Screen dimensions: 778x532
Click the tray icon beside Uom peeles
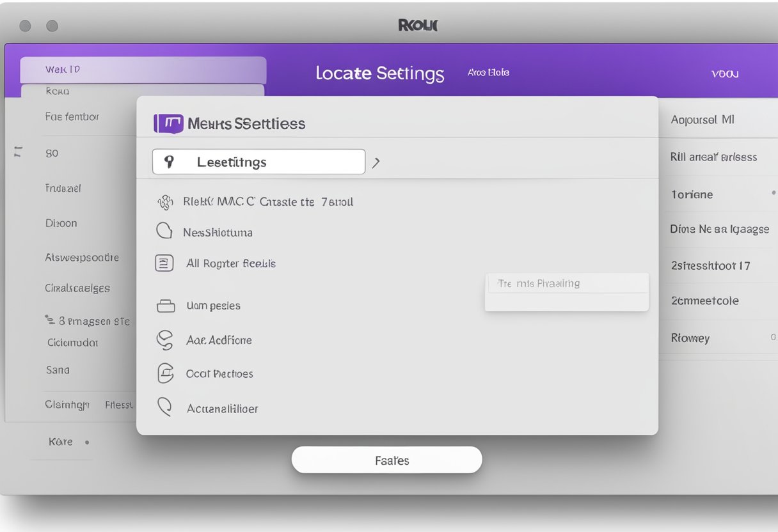(x=166, y=306)
